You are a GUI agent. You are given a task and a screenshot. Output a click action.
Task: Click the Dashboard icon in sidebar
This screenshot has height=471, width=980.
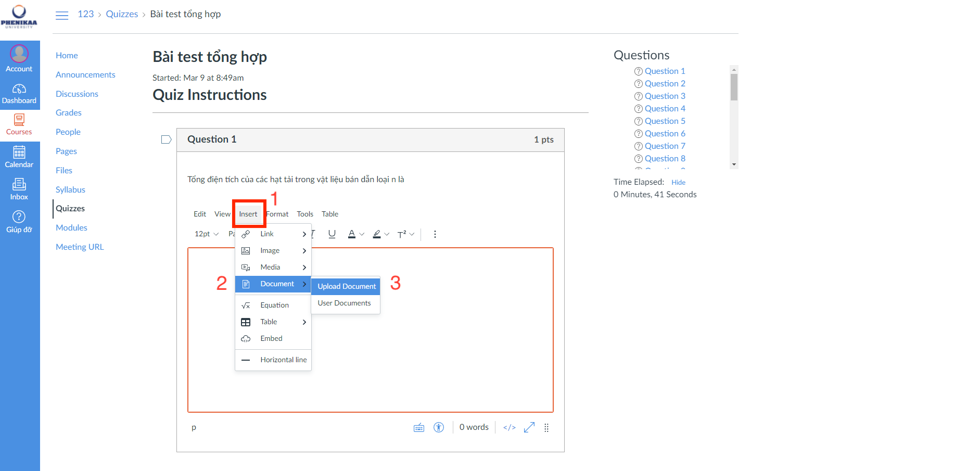tap(19, 94)
